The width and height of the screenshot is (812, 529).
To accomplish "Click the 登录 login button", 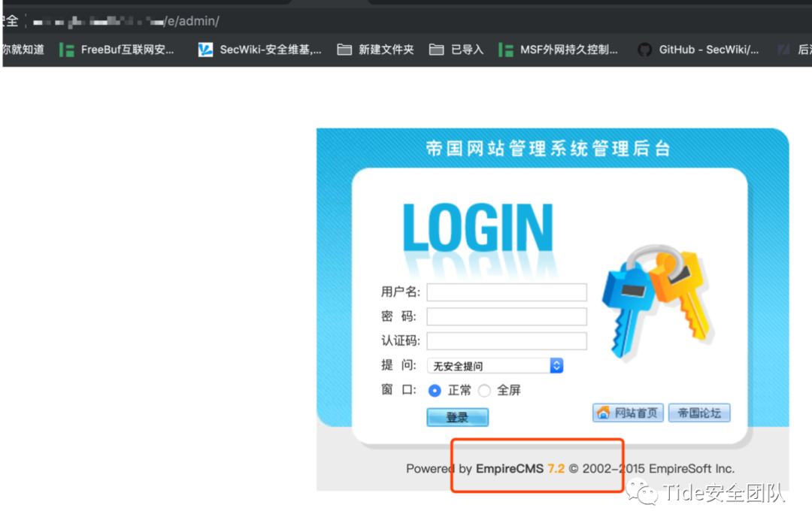I will coord(457,417).
